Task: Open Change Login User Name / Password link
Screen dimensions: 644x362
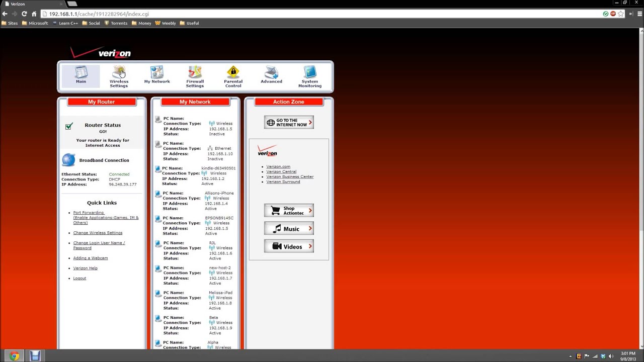Action: click(x=99, y=245)
